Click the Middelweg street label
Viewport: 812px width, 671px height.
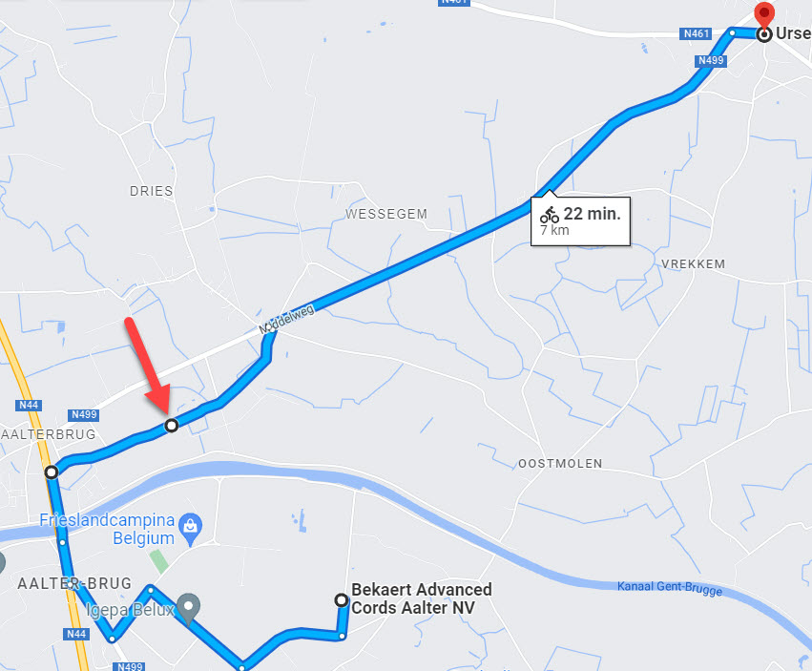(286, 319)
